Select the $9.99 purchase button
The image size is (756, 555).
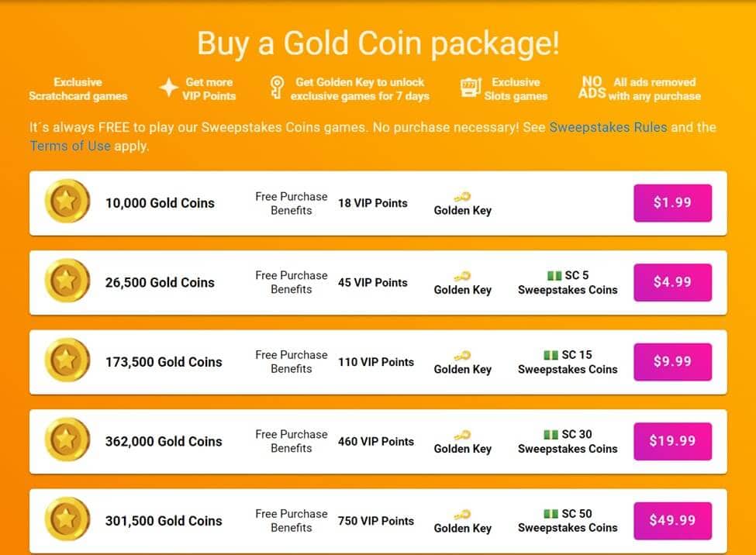(x=672, y=362)
